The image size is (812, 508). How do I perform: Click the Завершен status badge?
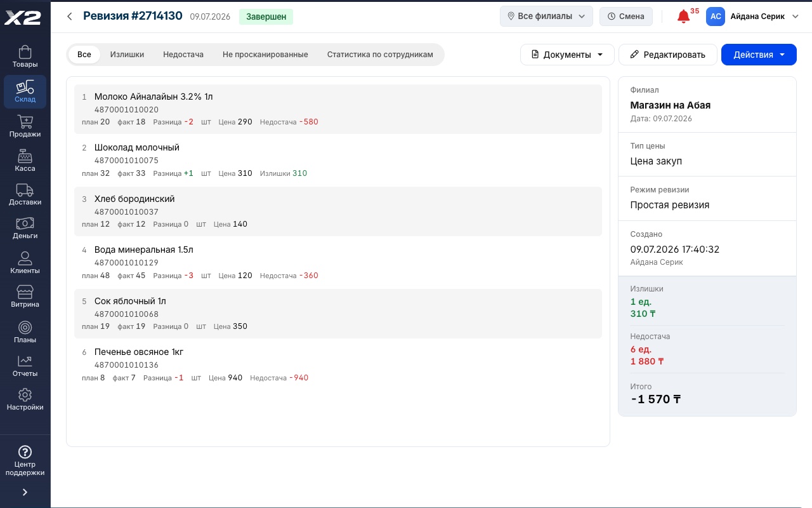point(266,17)
